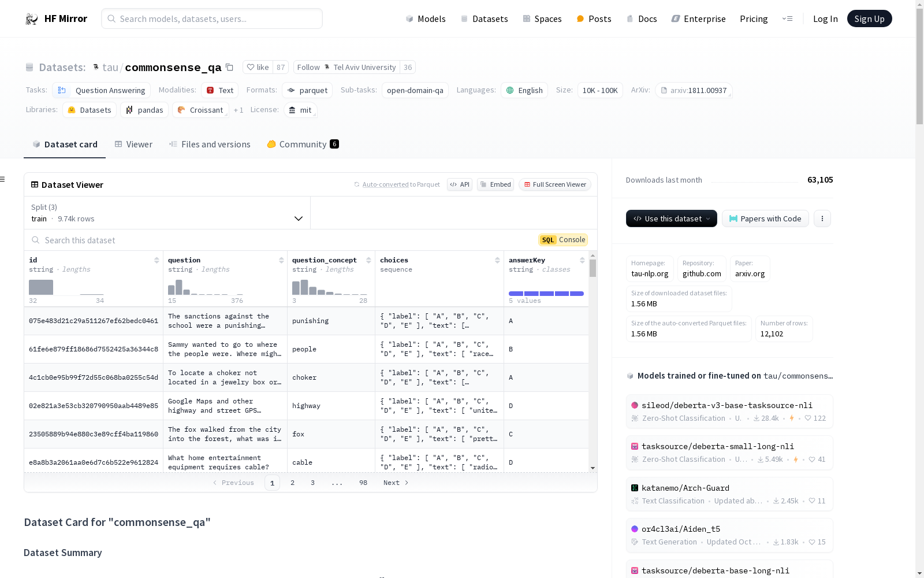Open the more options kebab button
This screenshot has height=578, width=924.
822,218
